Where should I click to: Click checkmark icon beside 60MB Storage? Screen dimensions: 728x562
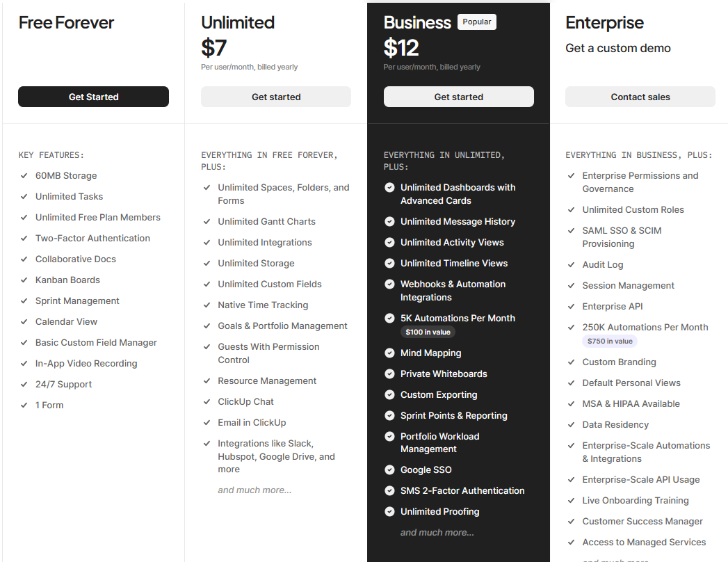(24, 175)
